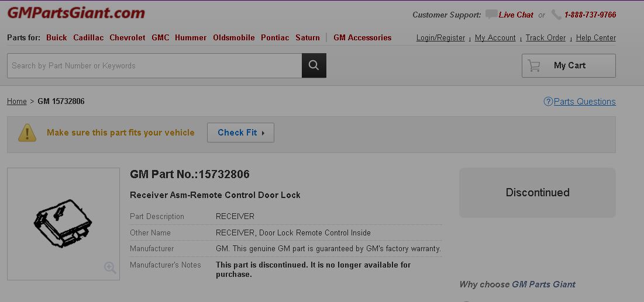Click the Live Chat speech bubble icon

[491, 15]
